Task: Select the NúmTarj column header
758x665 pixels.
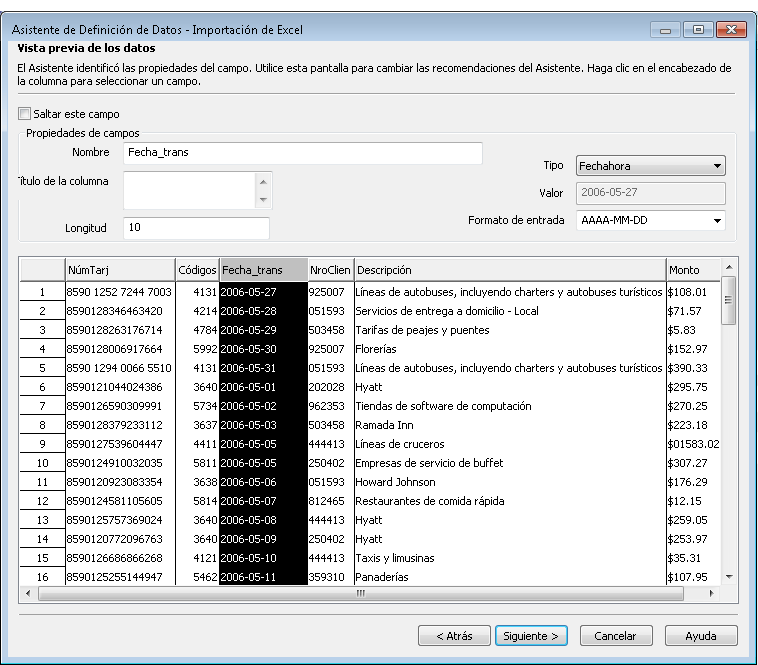Action: (x=119, y=270)
